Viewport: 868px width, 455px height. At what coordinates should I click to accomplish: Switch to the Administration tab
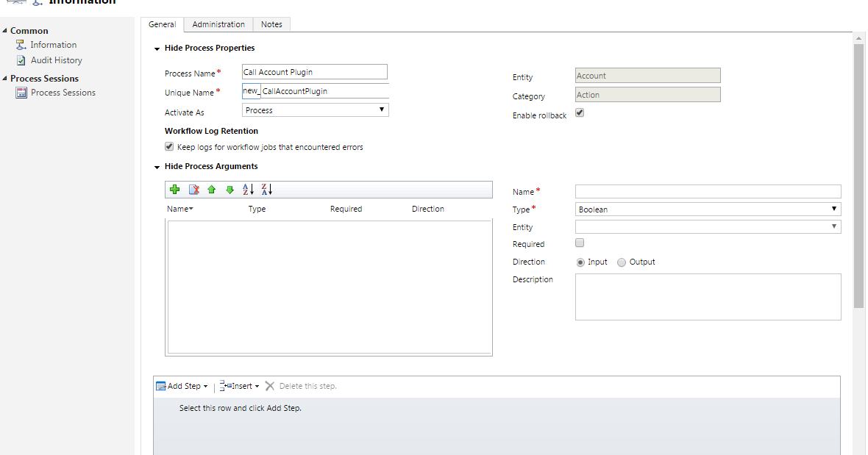(218, 24)
